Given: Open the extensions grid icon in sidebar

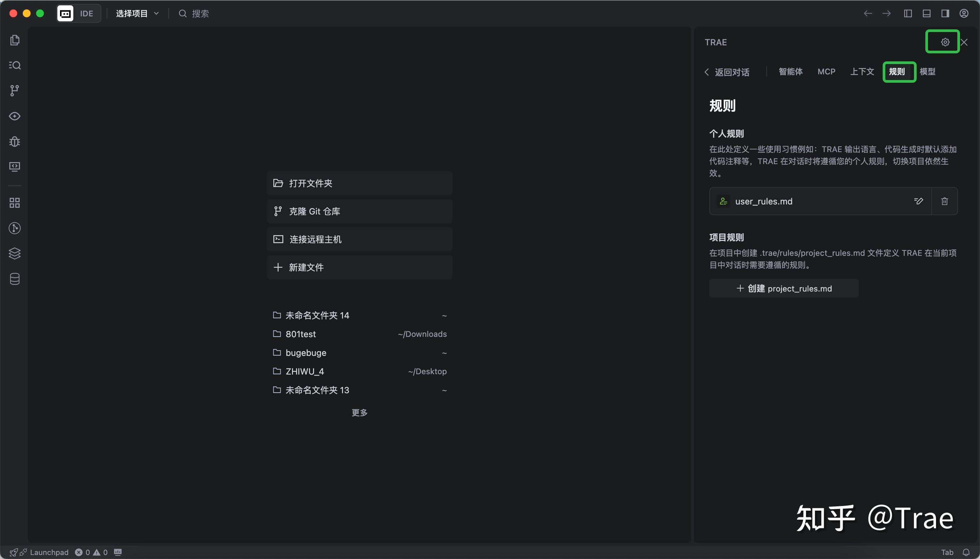Looking at the screenshot, I should click(x=14, y=202).
